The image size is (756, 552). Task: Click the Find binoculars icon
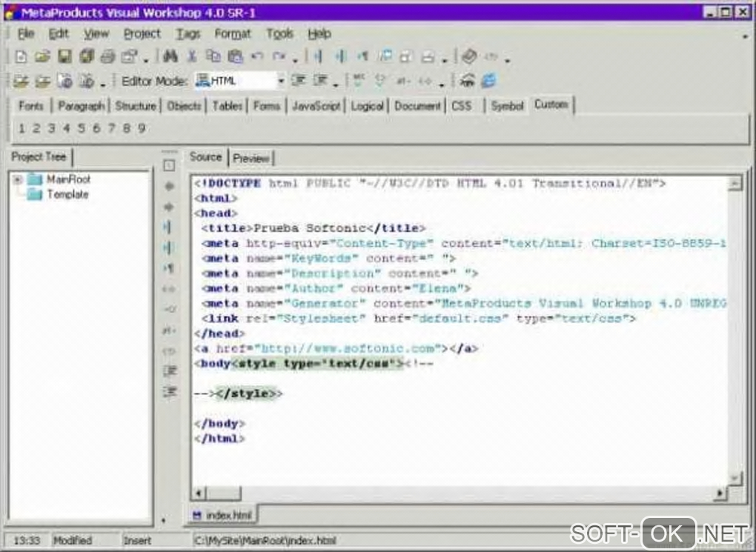pos(170,56)
